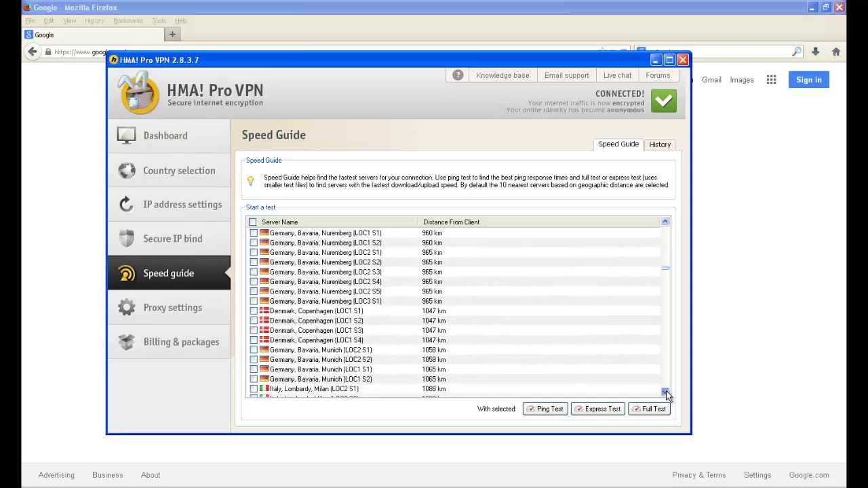Open Google.com footer link

[809, 475]
